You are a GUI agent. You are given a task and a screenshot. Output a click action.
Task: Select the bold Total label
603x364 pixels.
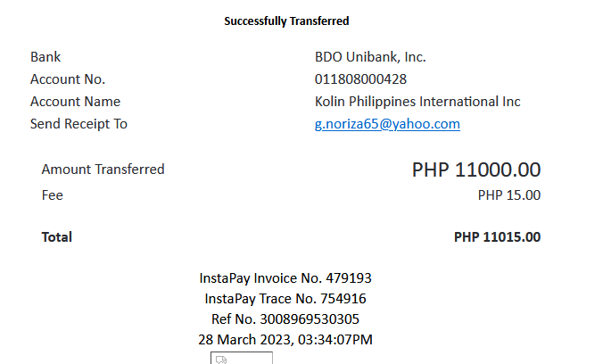click(x=57, y=237)
